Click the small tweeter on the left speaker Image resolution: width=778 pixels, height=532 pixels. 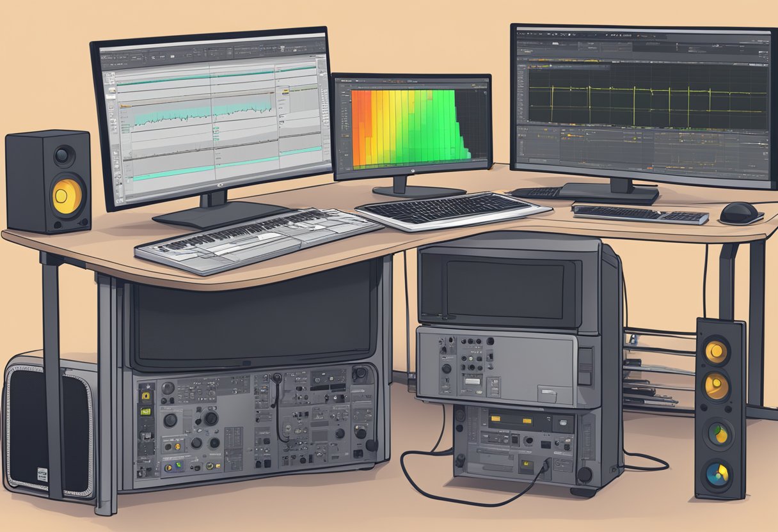click(x=63, y=155)
